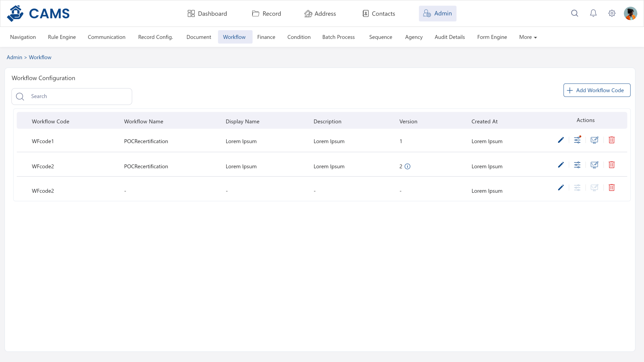The image size is (644, 362).
Task: Click the edit pencil for WFcode1 row
Action: click(x=561, y=140)
